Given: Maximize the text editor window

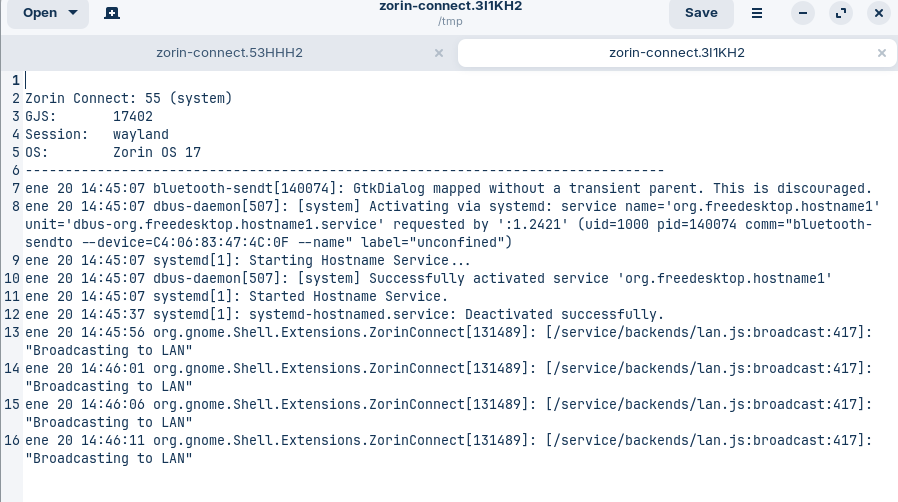Looking at the screenshot, I should pyautogui.click(x=841, y=13).
